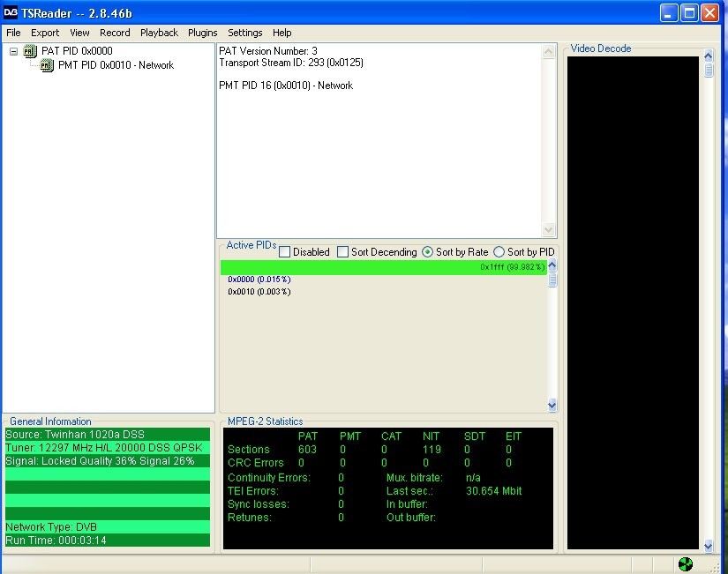Click the Network Type: DVB row
Viewport: 728px width, 574px height.
tap(108, 526)
